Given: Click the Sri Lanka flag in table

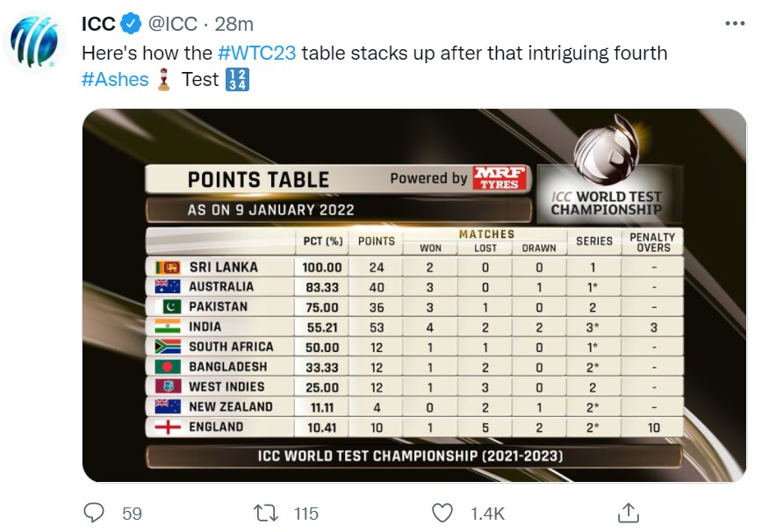Looking at the screenshot, I should tap(168, 267).
